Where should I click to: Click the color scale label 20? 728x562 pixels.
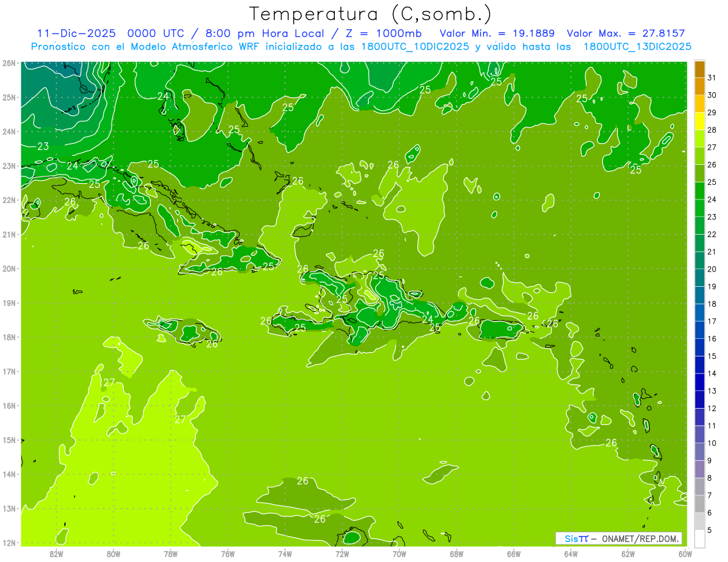[712, 269]
